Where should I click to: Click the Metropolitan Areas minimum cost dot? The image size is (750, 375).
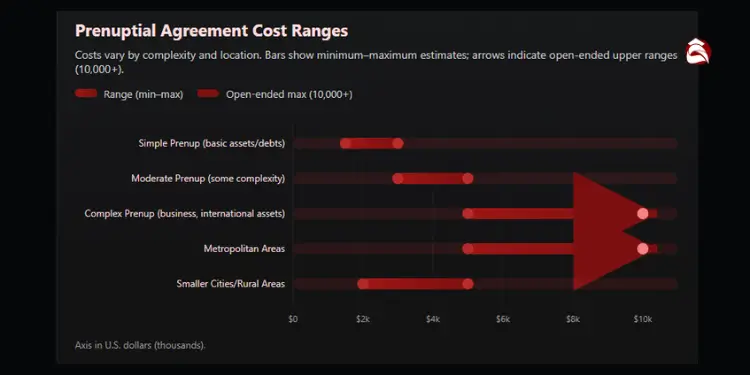(x=468, y=249)
